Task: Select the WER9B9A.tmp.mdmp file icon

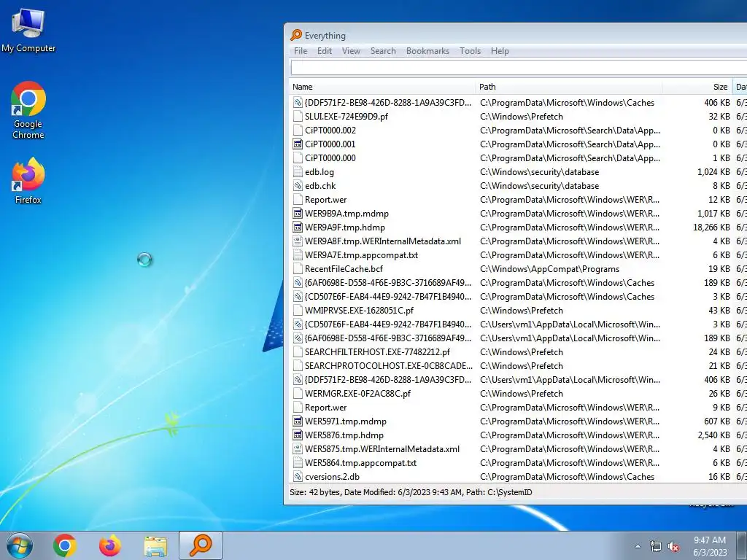Action: (298, 214)
